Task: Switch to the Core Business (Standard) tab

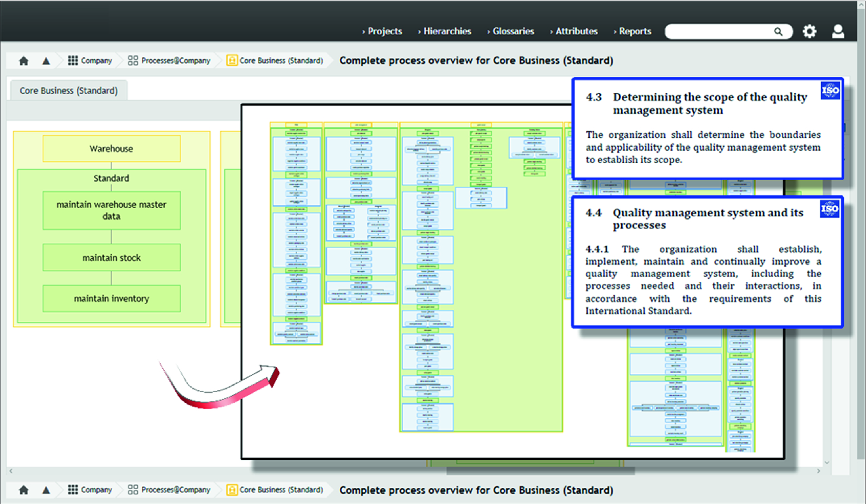Action: pyautogui.click(x=68, y=90)
